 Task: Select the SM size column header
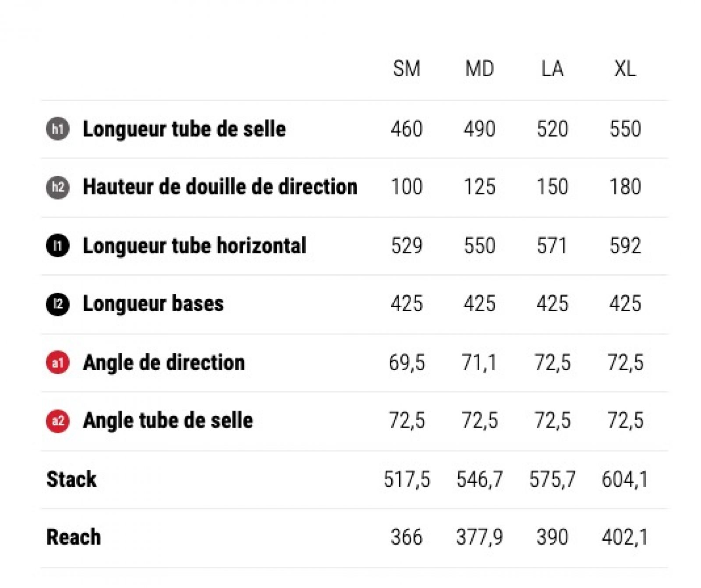407,69
